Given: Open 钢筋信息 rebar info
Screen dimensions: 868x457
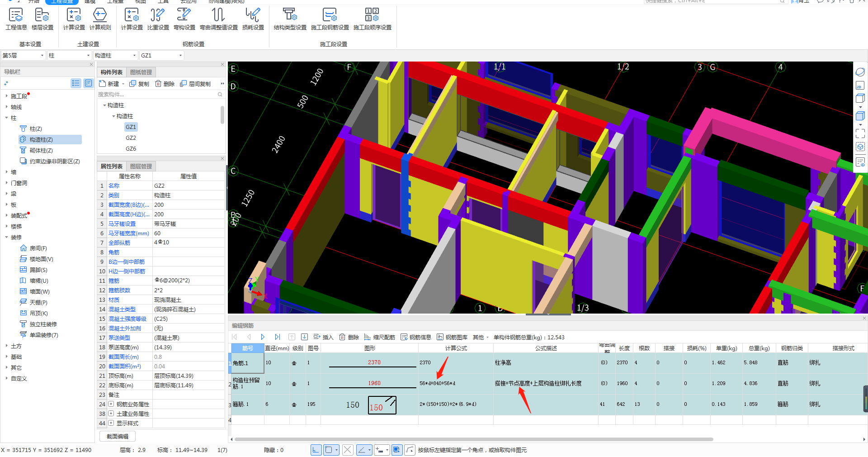Looking at the screenshot, I should tap(416, 337).
